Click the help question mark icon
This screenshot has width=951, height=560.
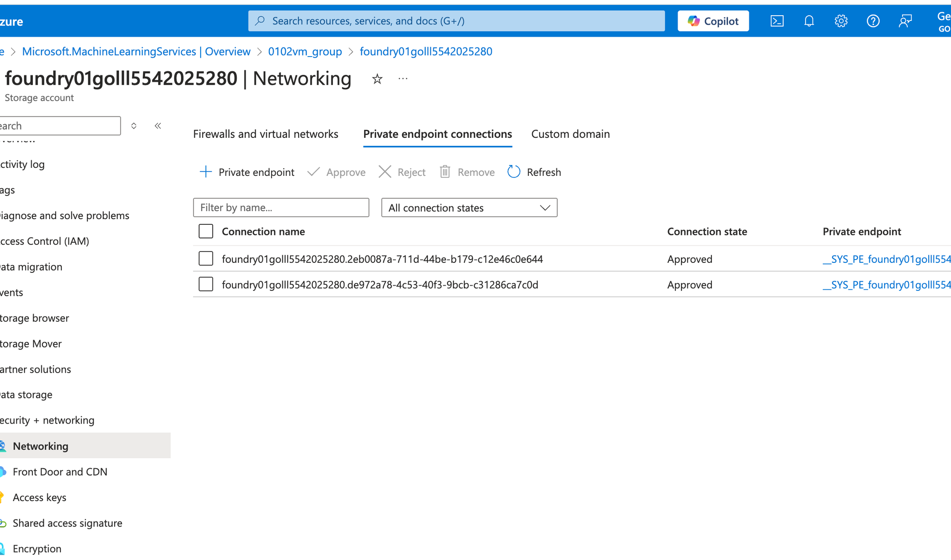point(873,21)
